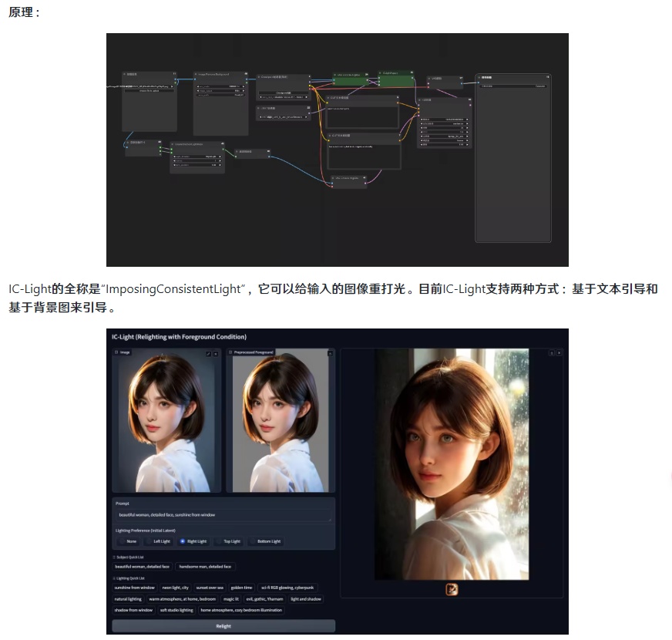Click the CreateShapeLightMask node header
Screen dimensions: 672x640
tap(197, 144)
